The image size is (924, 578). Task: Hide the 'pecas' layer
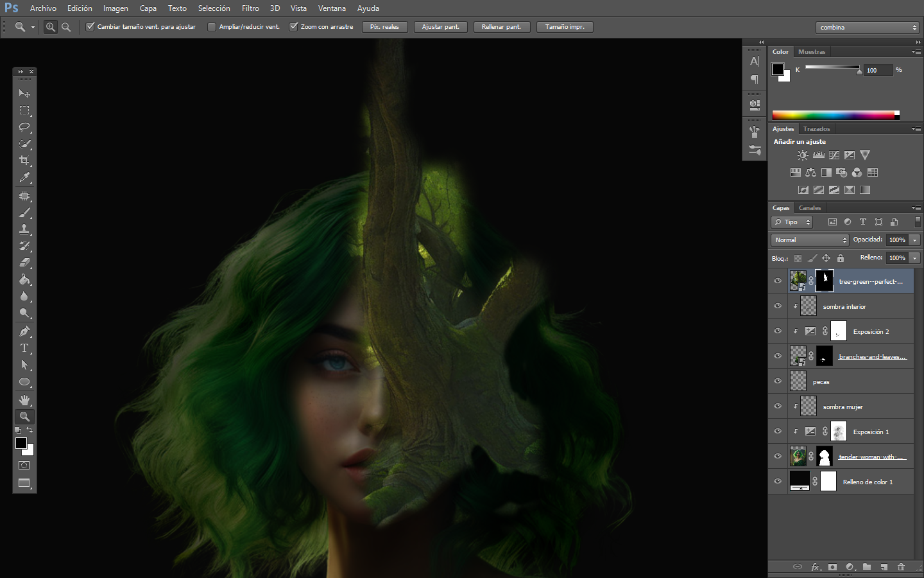coord(778,381)
